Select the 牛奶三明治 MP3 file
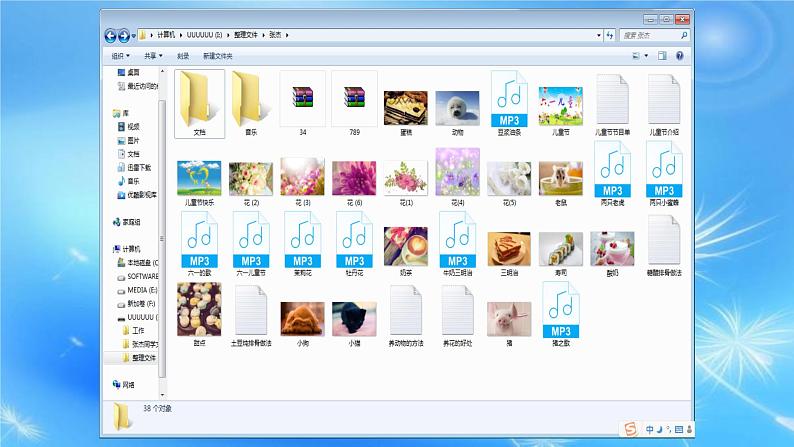The image size is (794, 447). click(458, 245)
